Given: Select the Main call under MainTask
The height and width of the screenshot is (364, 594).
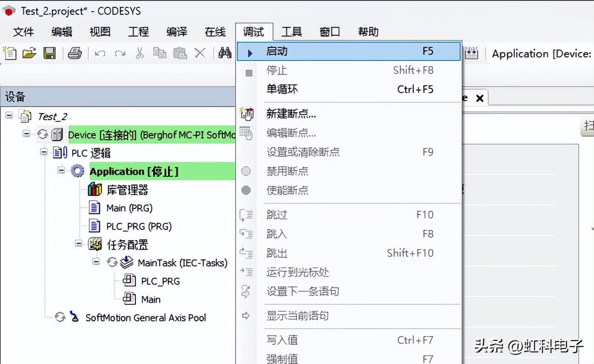Looking at the screenshot, I should coord(151,300).
